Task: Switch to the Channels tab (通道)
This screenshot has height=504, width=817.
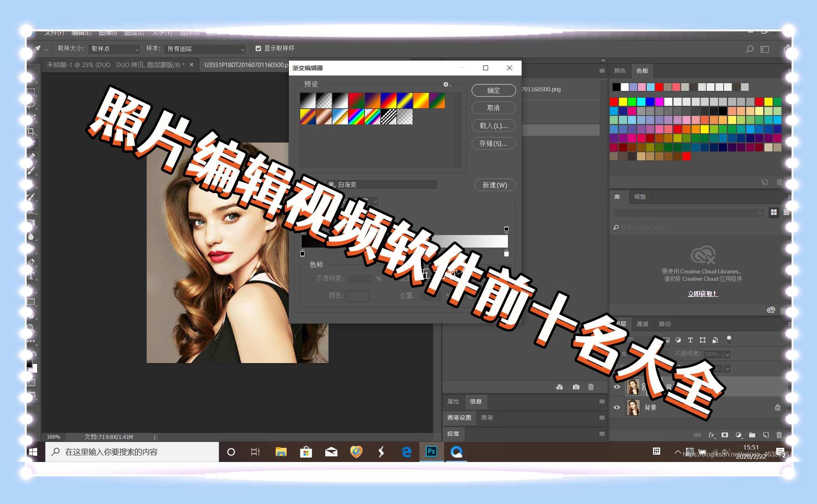Action: (642, 324)
